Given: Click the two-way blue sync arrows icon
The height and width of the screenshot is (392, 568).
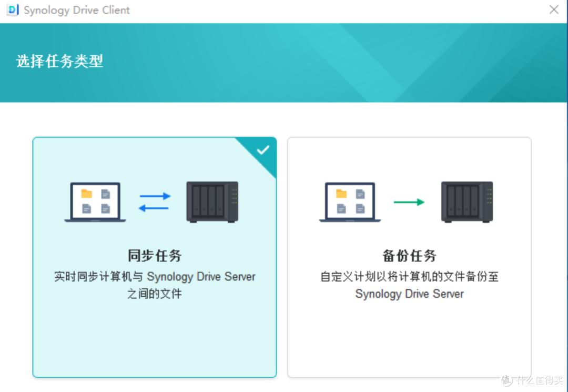Looking at the screenshot, I should click(155, 202).
